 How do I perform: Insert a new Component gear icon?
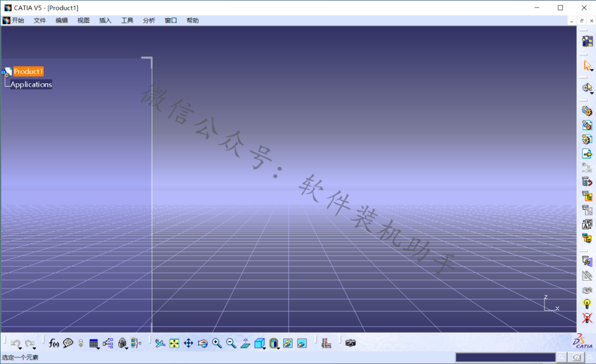point(587,111)
